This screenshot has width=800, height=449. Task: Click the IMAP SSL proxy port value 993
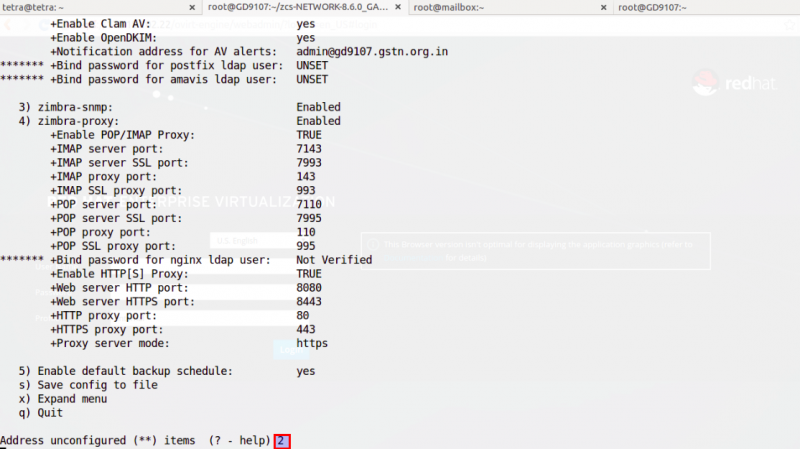coord(306,190)
